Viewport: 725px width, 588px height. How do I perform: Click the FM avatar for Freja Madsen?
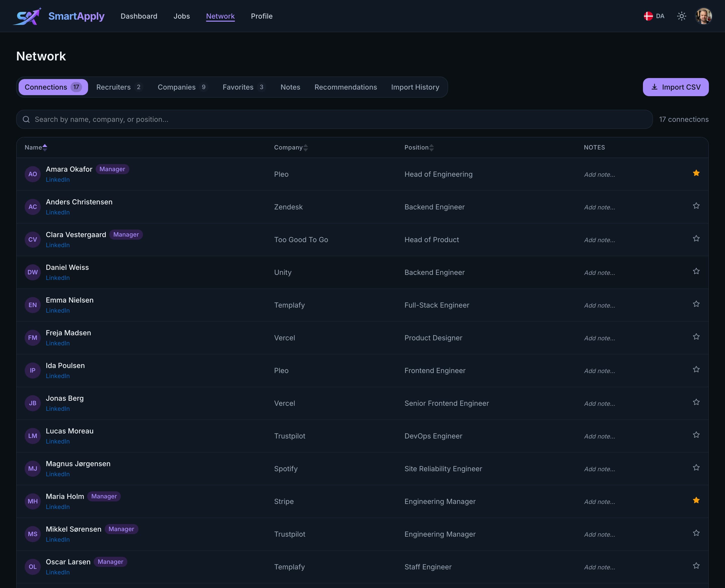point(32,338)
